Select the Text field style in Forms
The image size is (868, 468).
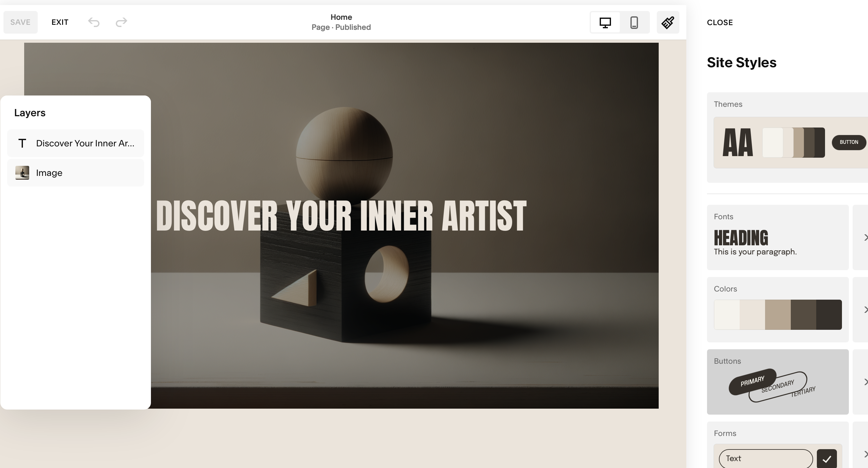766,458
